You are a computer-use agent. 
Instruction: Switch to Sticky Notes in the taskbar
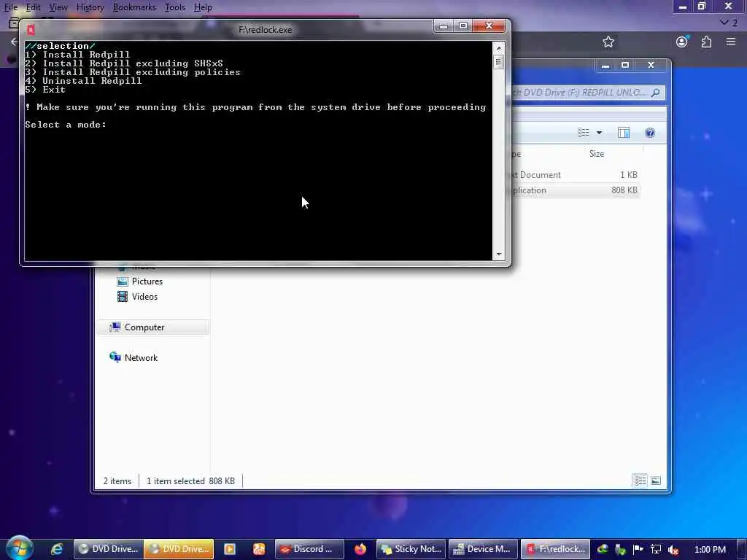(411, 549)
